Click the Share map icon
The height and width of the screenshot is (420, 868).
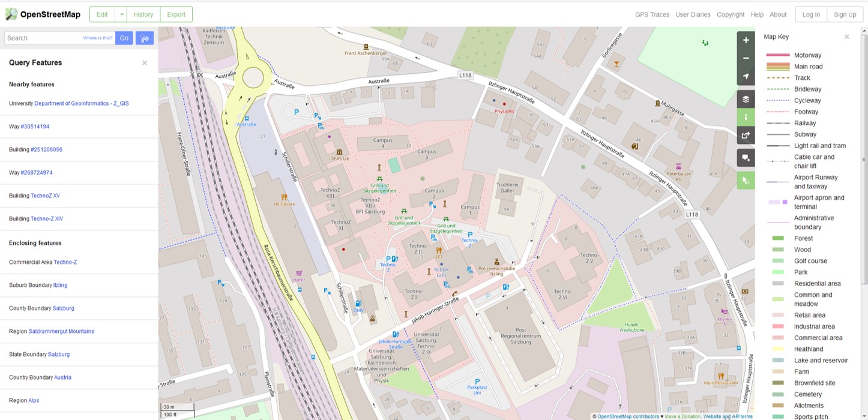click(746, 135)
